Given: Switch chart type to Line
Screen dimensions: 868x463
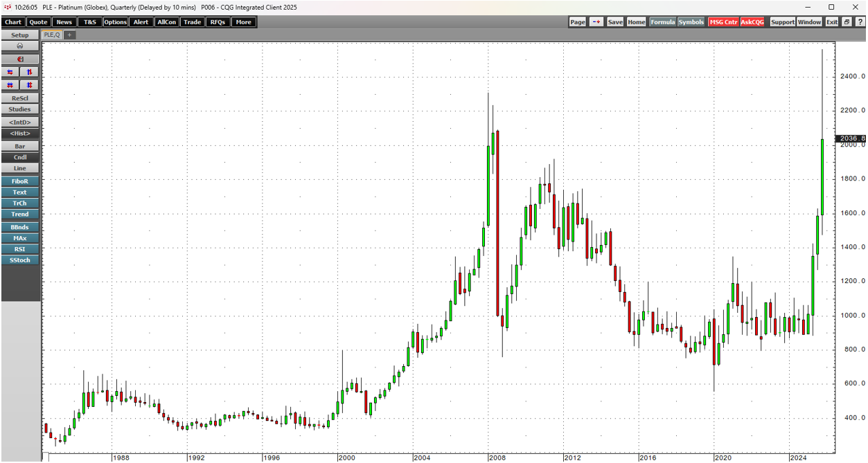Looking at the screenshot, I should [20, 168].
